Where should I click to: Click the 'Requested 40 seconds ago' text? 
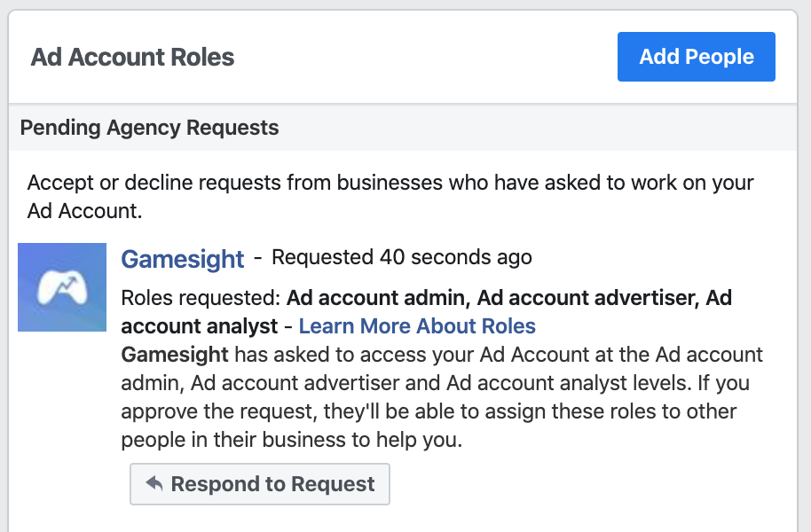402,257
